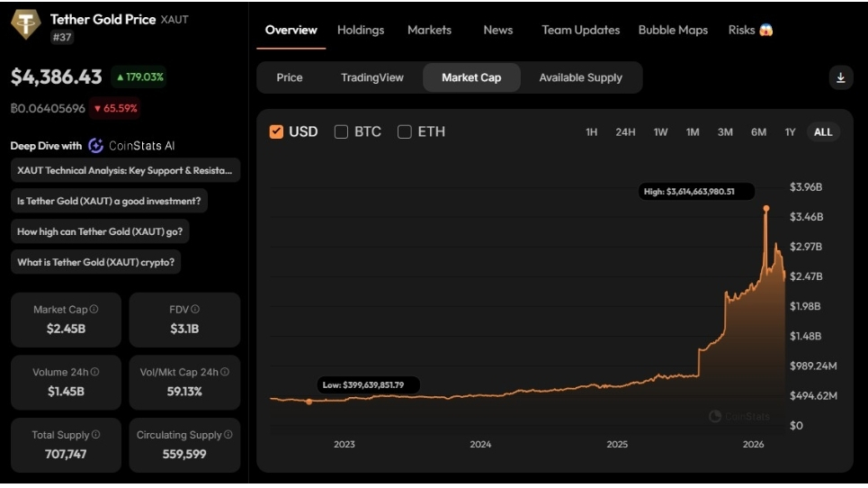
Task: Click the Low $399,639,851.79 tooltip
Action: coord(368,384)
